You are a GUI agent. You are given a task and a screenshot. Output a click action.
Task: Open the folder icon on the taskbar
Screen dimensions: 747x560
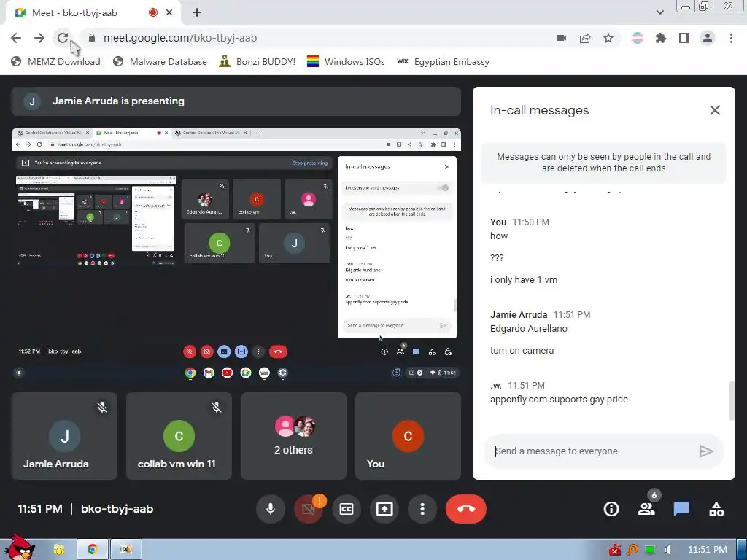(x=58, y=550)
